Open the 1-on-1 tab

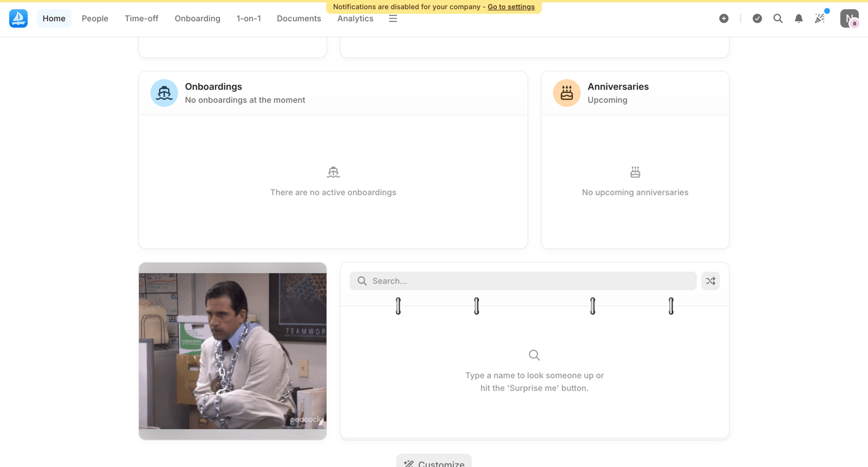(249, 18)
